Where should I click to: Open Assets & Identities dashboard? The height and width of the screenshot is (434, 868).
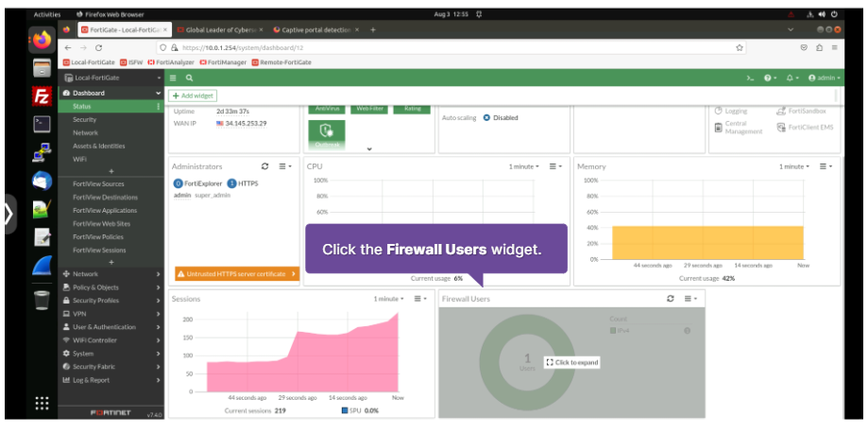pyautogui.click(x=98, y=147)
